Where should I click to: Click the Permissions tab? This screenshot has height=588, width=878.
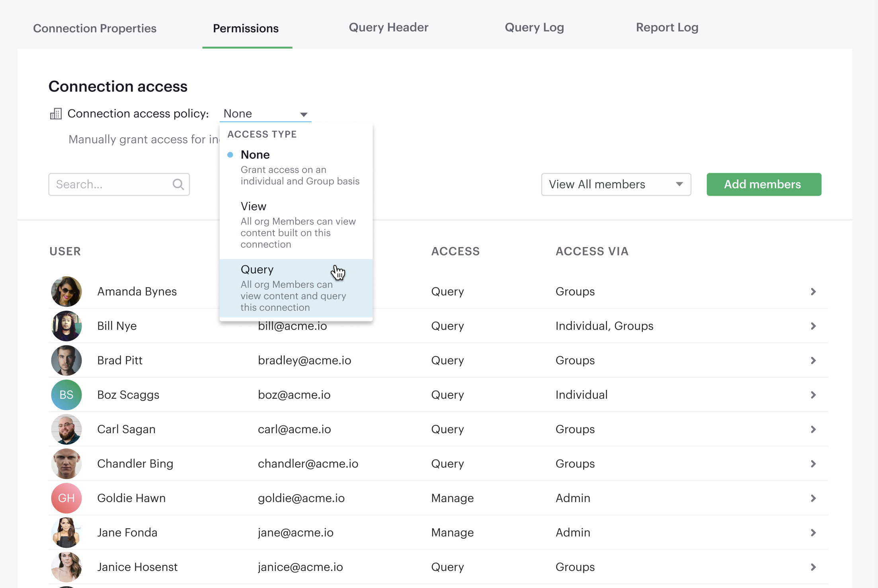tap(246, 28)
